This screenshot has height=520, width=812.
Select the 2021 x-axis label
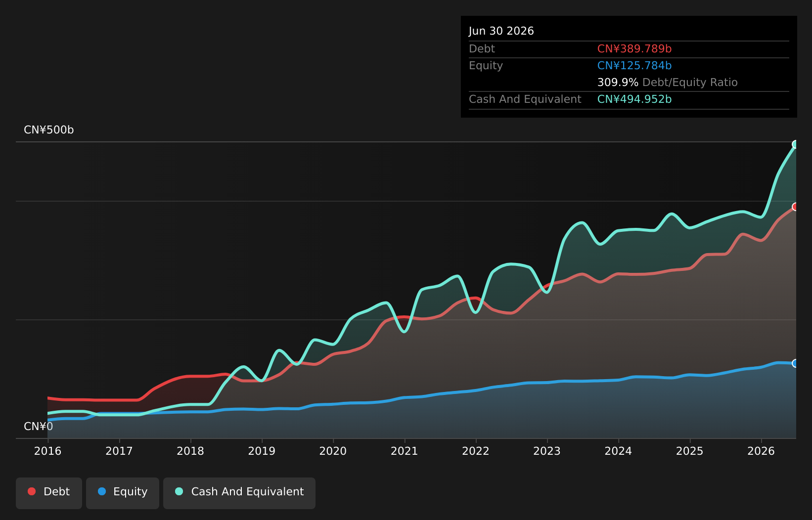[x=405, y=451]
